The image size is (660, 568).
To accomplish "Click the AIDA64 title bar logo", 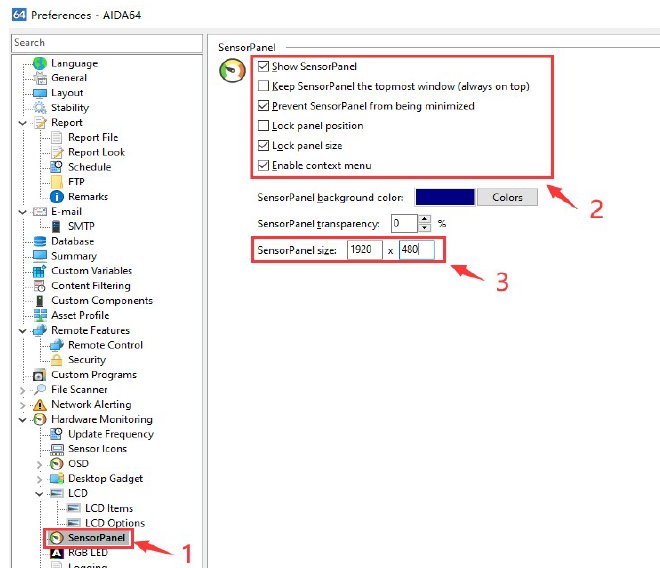I will click(19, 14).
